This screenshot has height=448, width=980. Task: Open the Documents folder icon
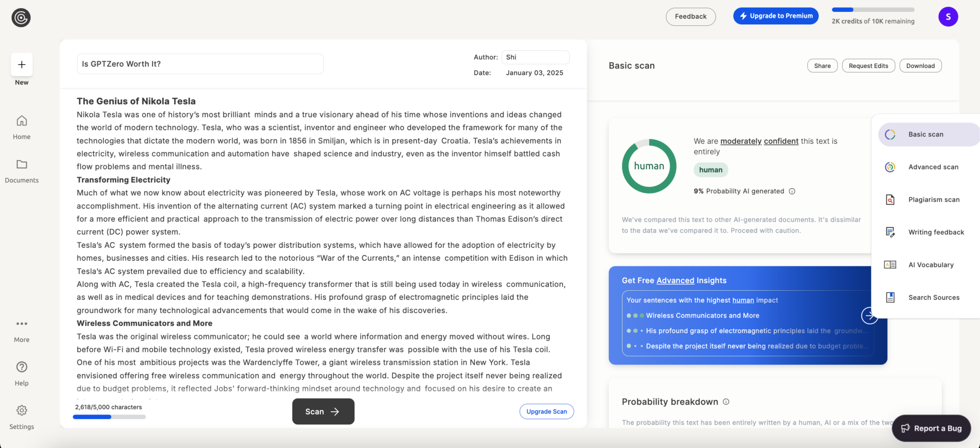tap(21, 165)
